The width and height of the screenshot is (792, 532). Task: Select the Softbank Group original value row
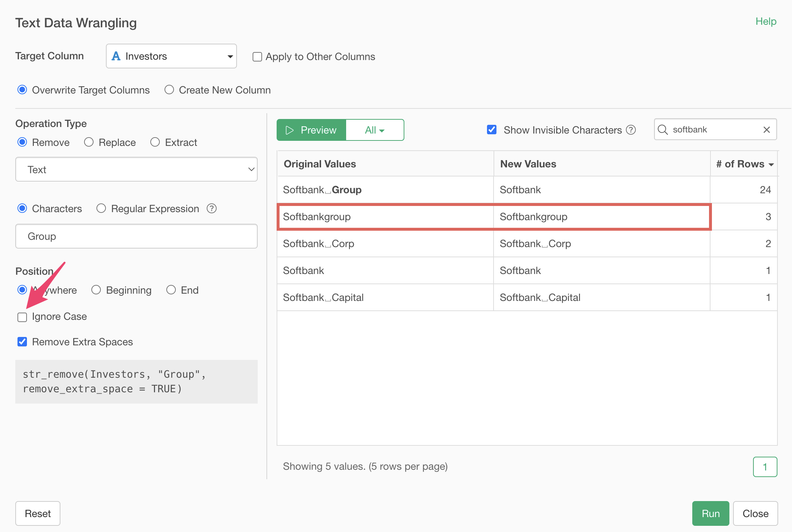pos(385,190)
